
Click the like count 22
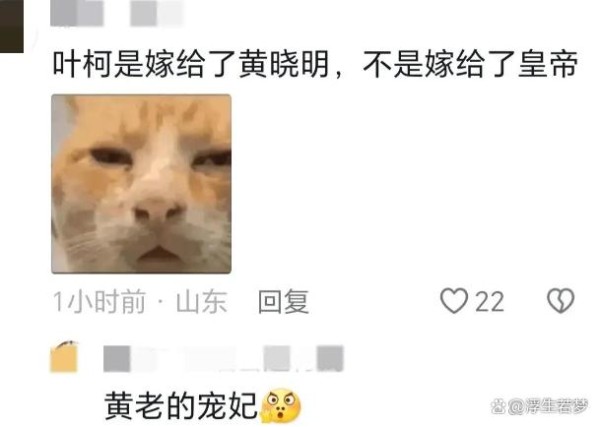point(490,302)
